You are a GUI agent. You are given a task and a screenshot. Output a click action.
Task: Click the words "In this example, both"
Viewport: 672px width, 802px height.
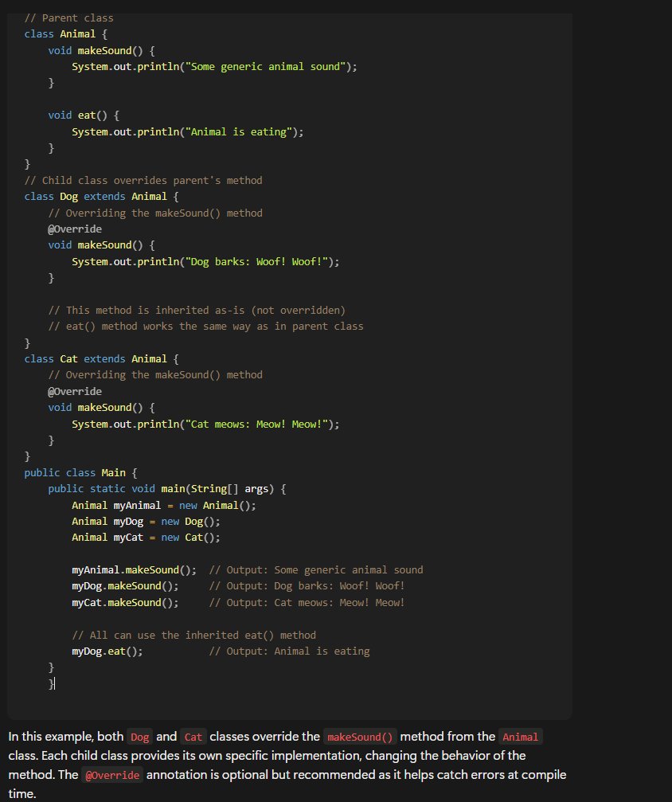tap(66, 737)
